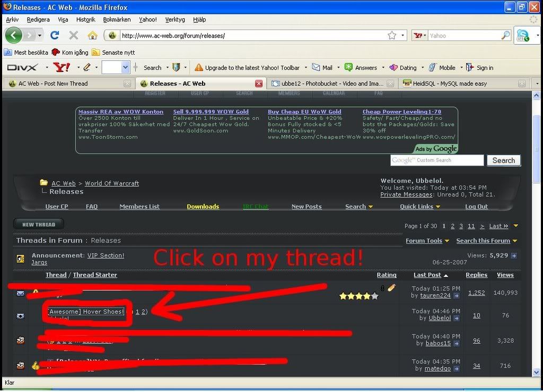Click the site identity icon in address bar
Viewport: 543px width, 392px height.
click(112, 35)
